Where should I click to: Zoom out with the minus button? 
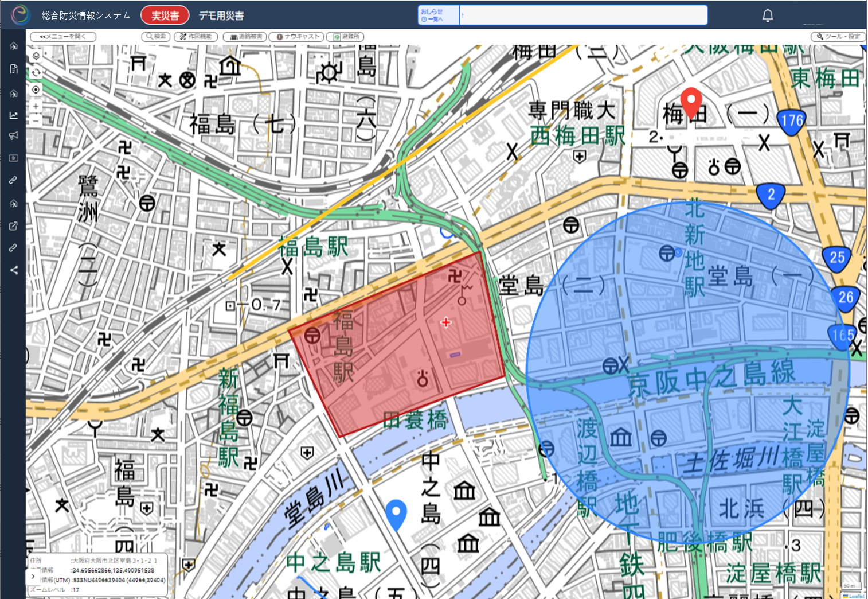coord(36,120)
